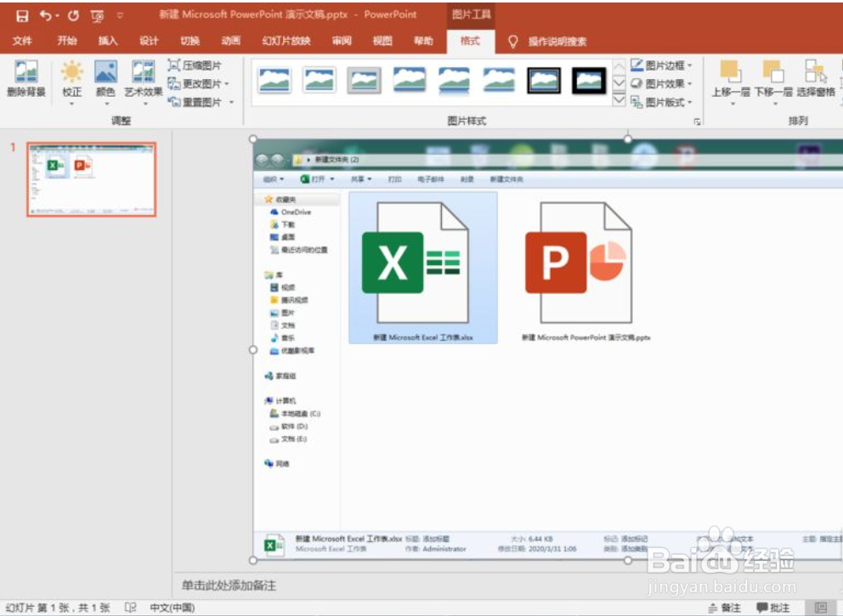Apply the sixth soft-edge picture style
Viewport: 843px width, 616px height.
pyautogui.click(x=499, y=81)
